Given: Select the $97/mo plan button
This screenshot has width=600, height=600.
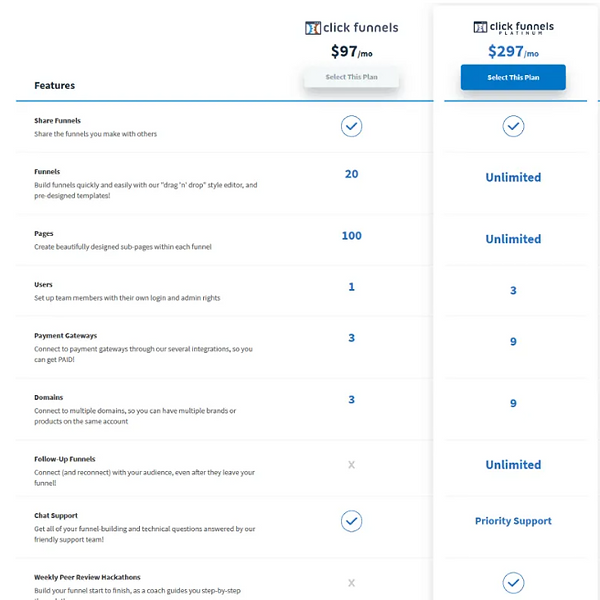Looking at the screenshot, I should [x=351, y=77].
